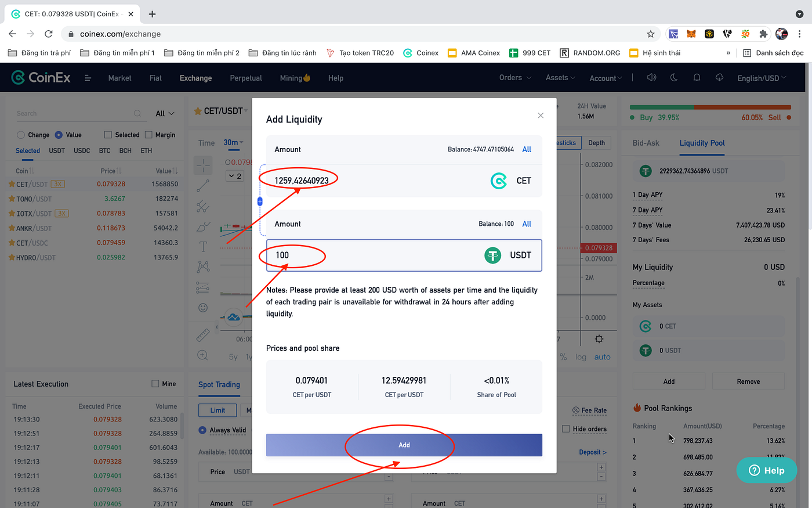Open the MetaMask fox extension
Image resolution: width=812 pixels, height=508 pixels.
pos(691,34)
